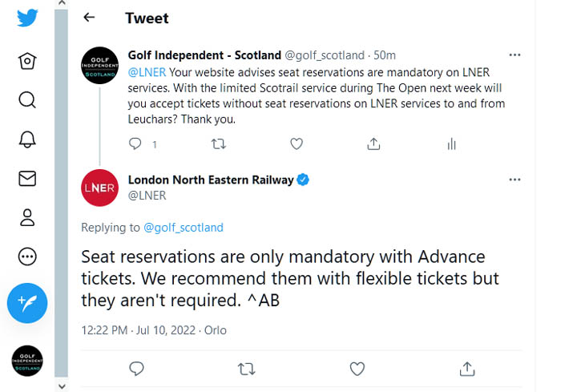Open more options on Golf Independent tweet

coord(514,55)
